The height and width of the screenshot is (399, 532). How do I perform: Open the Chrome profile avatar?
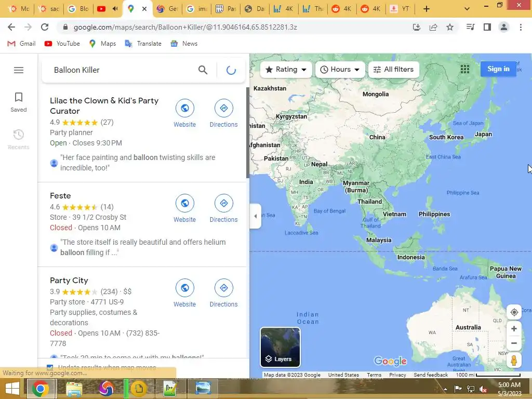[504, 27]
